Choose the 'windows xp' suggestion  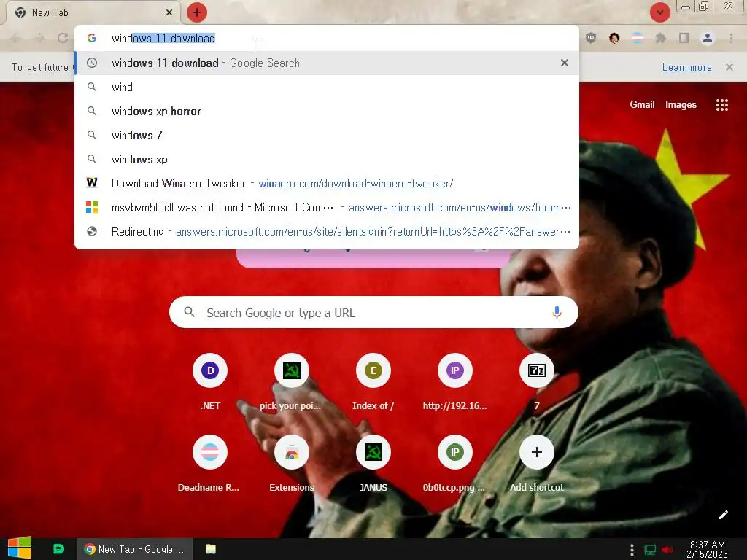327,159
